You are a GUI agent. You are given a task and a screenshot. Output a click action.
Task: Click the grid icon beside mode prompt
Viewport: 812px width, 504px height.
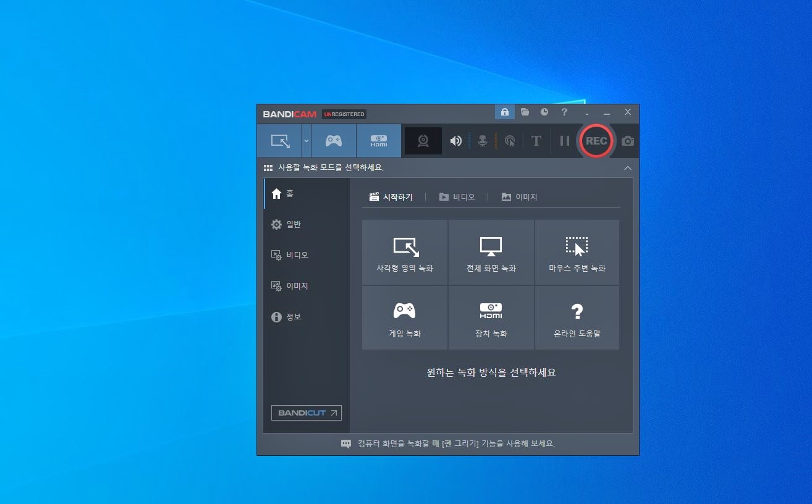point(268,168)
